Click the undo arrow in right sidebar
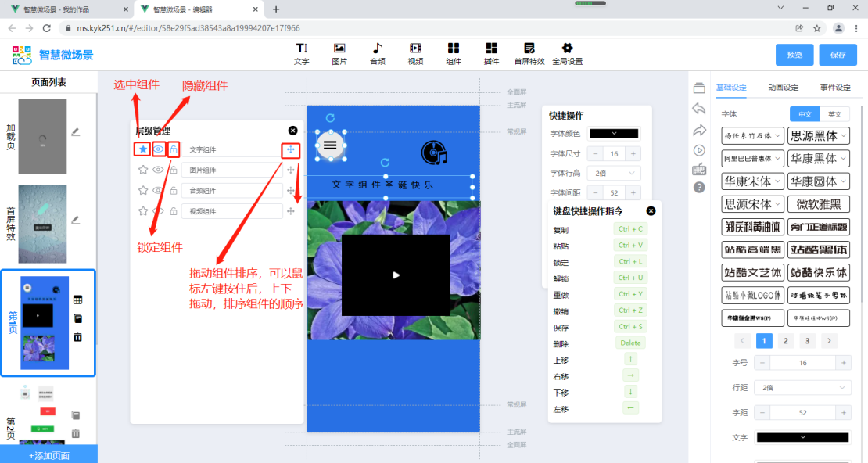This screenshot has width=868, height=463. coord(699,109)
